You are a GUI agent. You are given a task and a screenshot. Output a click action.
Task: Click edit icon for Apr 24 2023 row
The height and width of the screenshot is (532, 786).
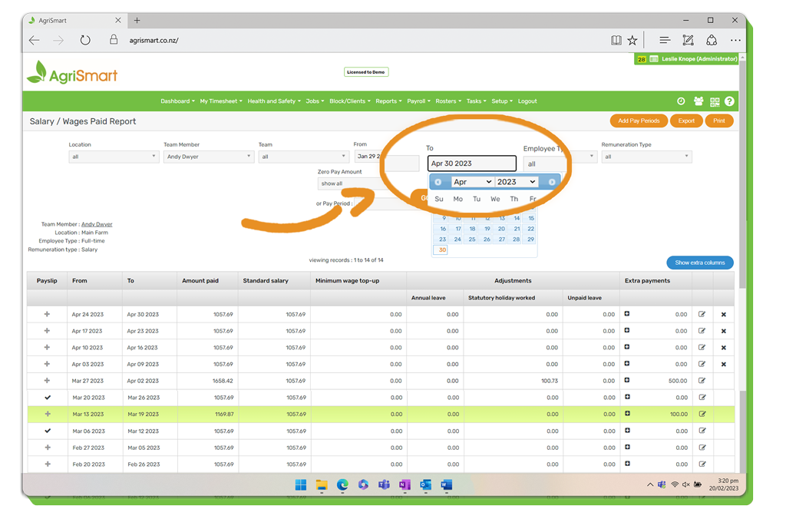(702, 315)
